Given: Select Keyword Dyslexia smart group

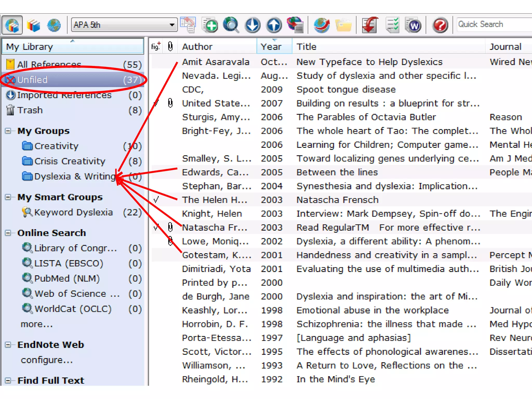Looking at the screenshot, I should pos(74,212).
